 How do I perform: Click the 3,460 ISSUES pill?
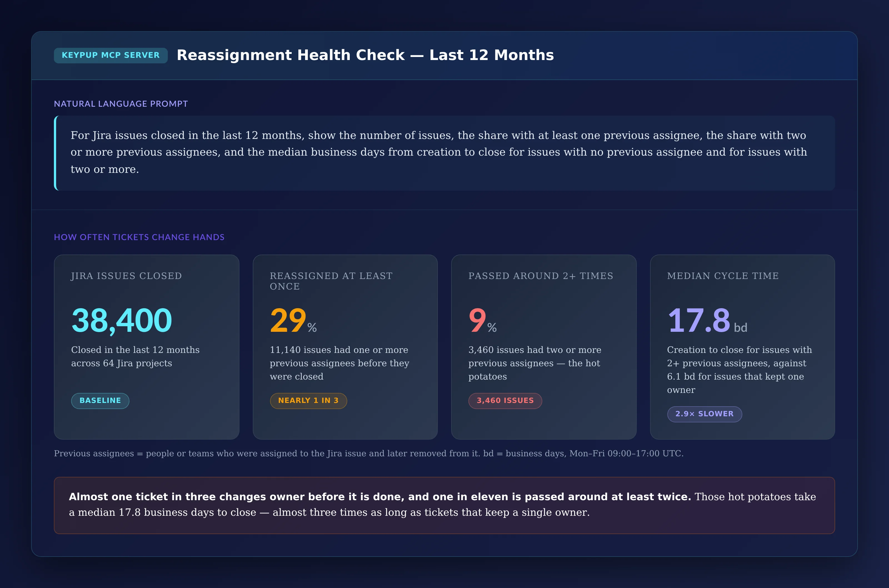tap(505, 400)
